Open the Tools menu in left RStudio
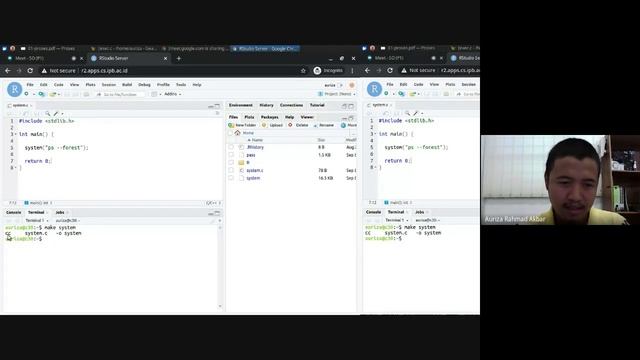 (181, 84)
